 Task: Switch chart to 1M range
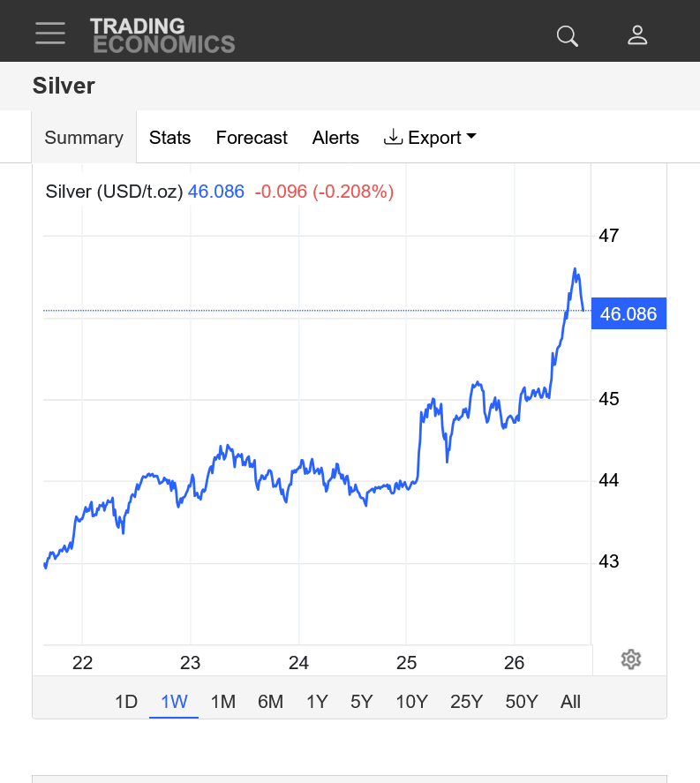click(222, 702)
